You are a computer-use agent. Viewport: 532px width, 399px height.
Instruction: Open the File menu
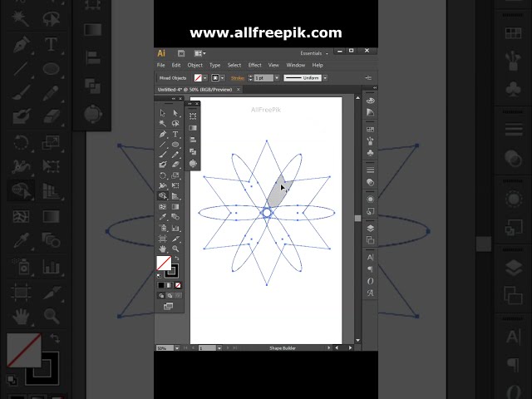pyautogui.click(x=160, y=65)
